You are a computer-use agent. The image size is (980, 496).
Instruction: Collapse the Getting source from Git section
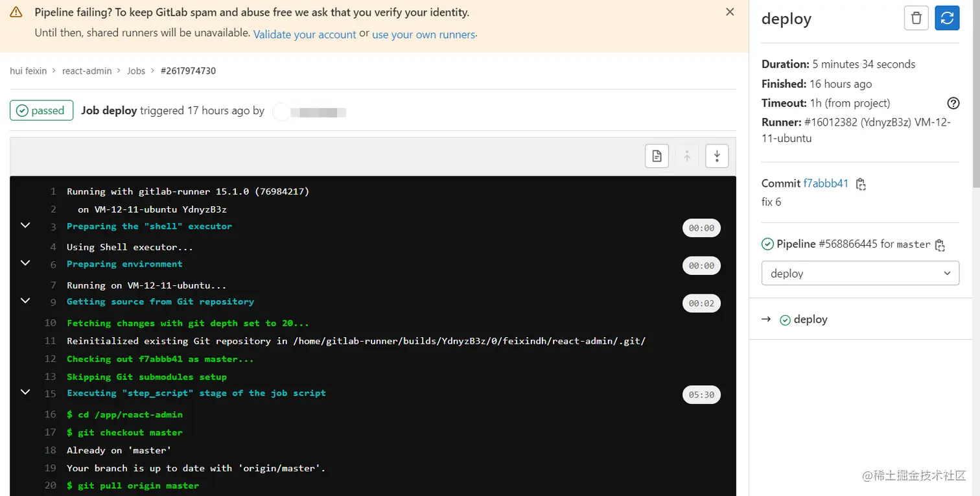pyautogui.click(x=25, y=301)
